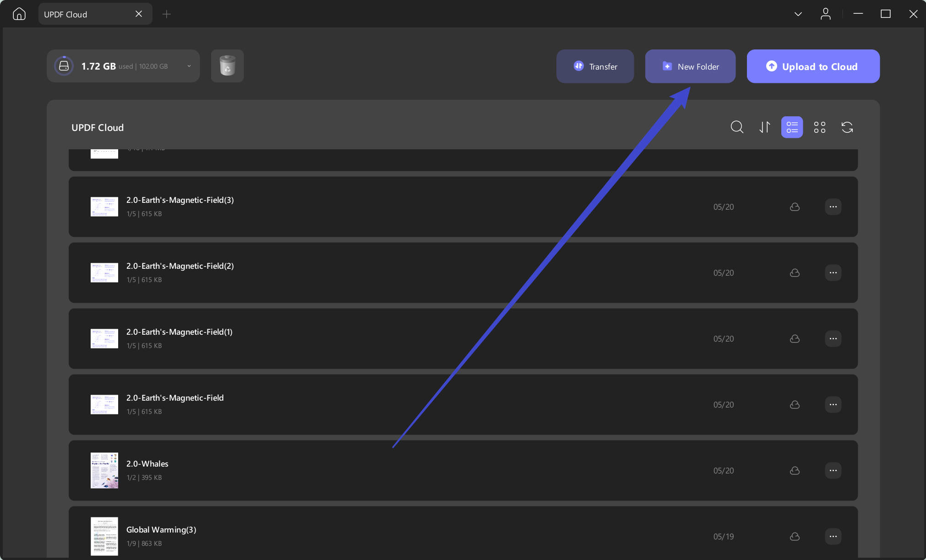Click the Transfer button

coord(595,66)
